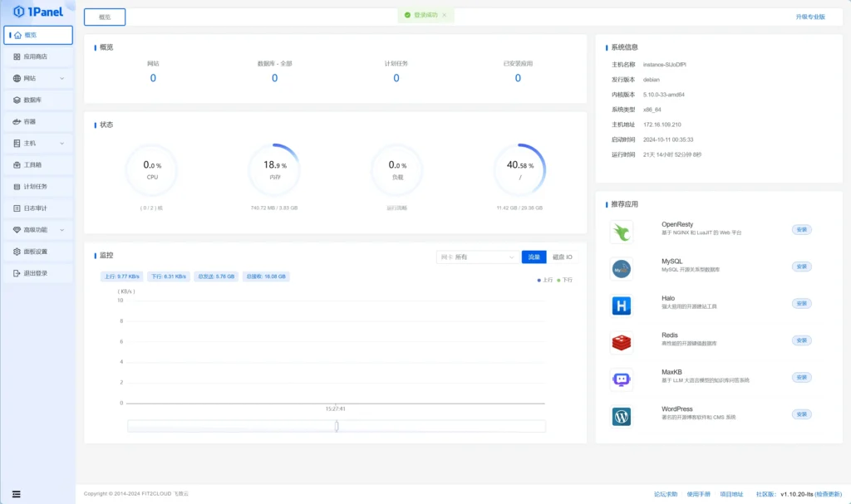Open the 概览 home icon in sidebar

click(x=18, y=35)
